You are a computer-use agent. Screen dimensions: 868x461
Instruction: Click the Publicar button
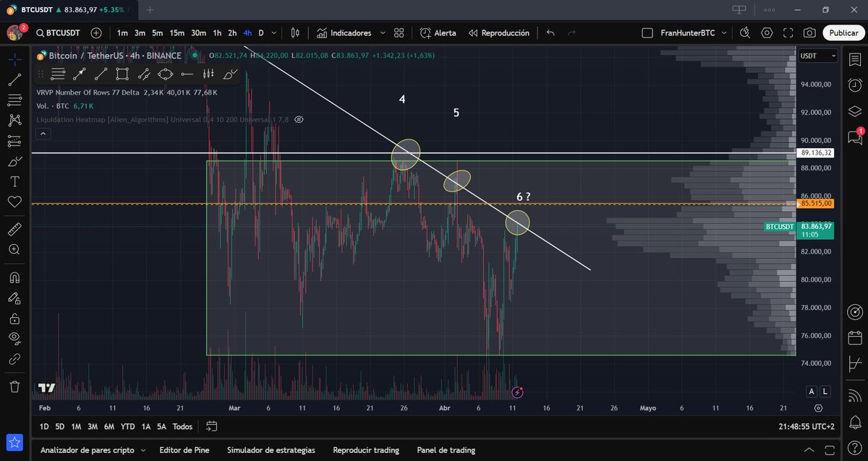(843, 33)
